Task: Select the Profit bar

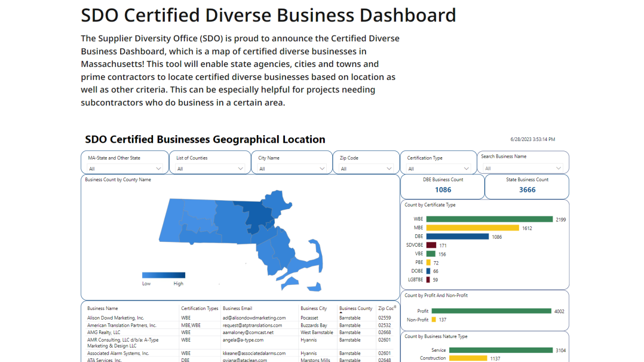Action: pyautogui.click(x=492, y=311)
